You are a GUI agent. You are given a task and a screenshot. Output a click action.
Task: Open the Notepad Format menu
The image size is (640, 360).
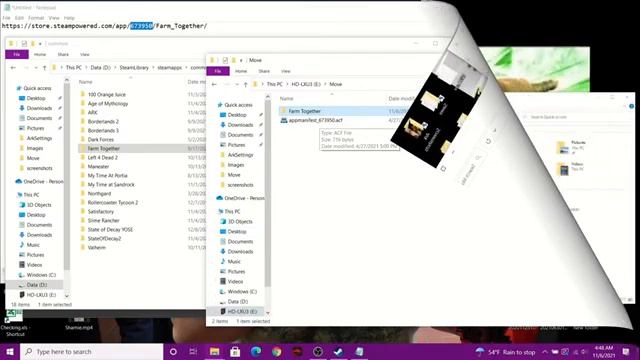(36, 18)
